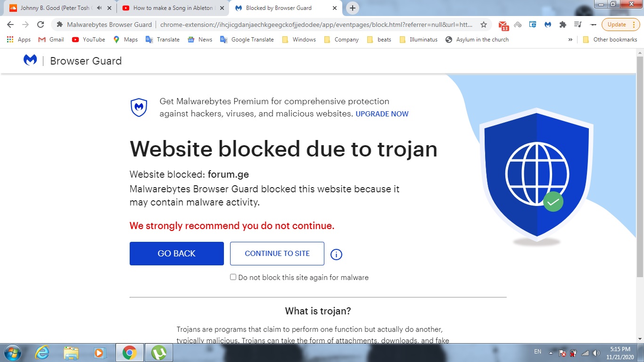Check 'Do not block this site again' box
The image size is (644, 362).
pos(233,277)
